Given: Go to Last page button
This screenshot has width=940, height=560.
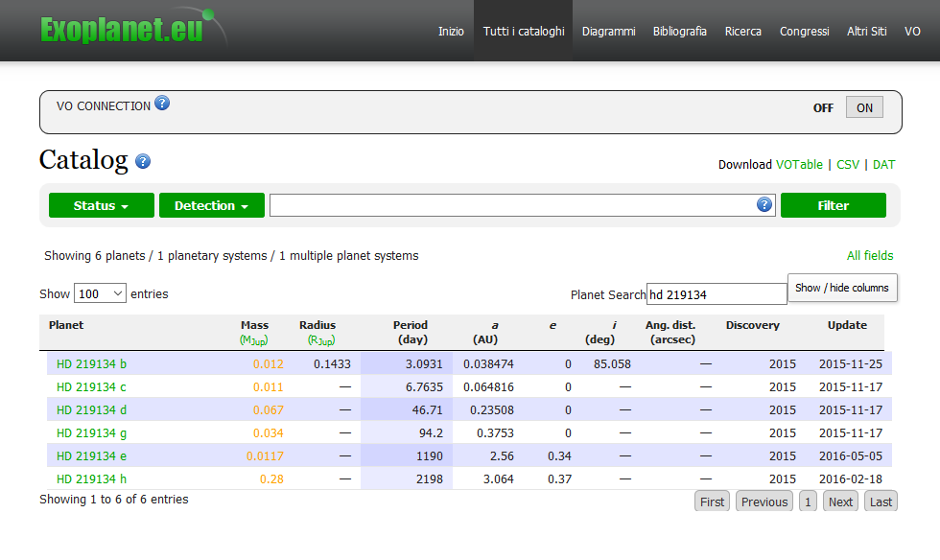Looking at the screenshot, I should pos(881,502).
